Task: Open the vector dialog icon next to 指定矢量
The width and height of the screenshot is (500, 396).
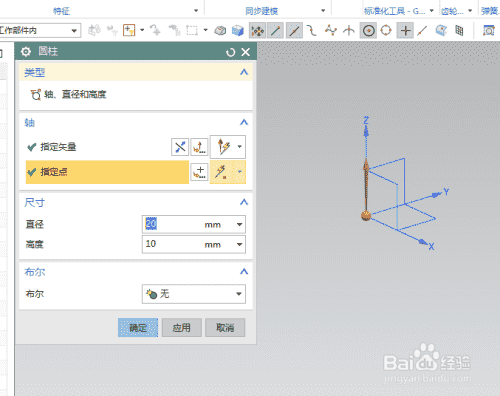Action: coord(199,147)
